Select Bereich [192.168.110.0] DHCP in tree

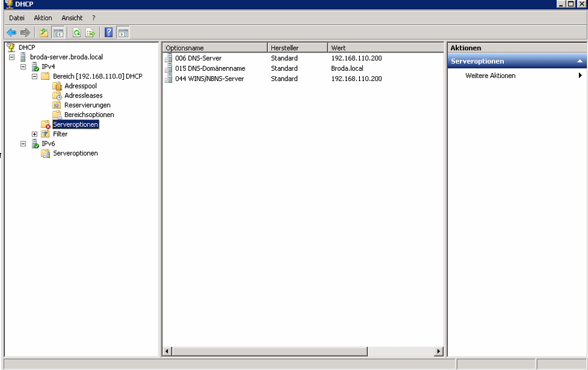pyautogui.click(x=98, y=76)
